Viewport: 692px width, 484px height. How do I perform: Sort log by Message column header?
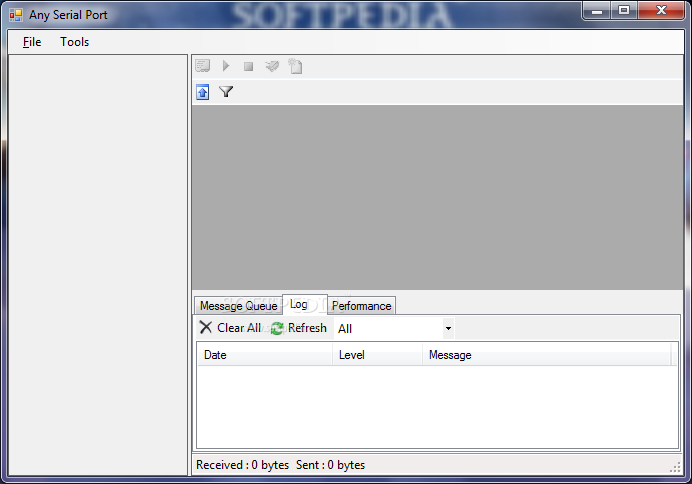(x=547, y=355)
